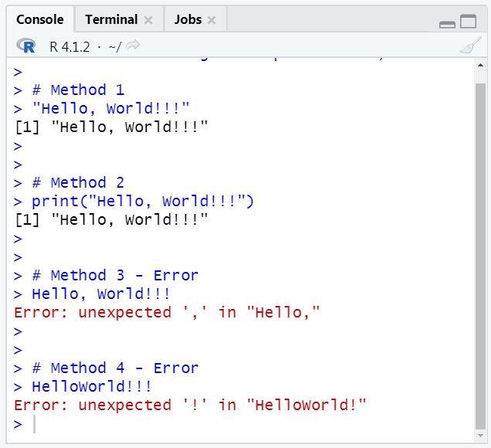The width and height of the screenshot is (491, 448).
Task: Click the broom icon to clear console
Action: tap(469, 46)
